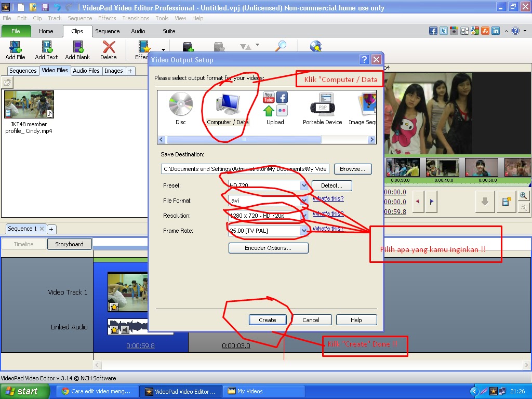Click What's this? link beside File Format
The image size is (532, 399).
pyautogui.click(x=328, y=199)
